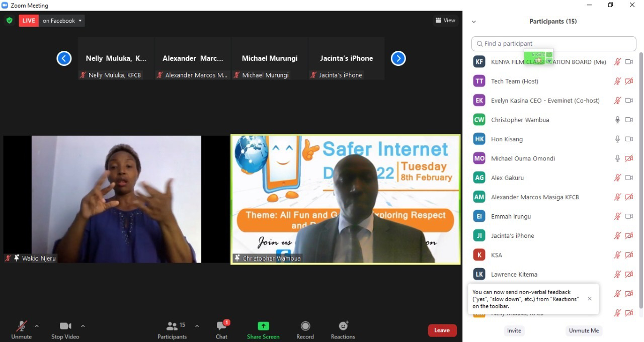The width and height of the screenshot is (644, 342).
Task: Toggle Michael Ouma Omondi's microphone
Action: 617,158
